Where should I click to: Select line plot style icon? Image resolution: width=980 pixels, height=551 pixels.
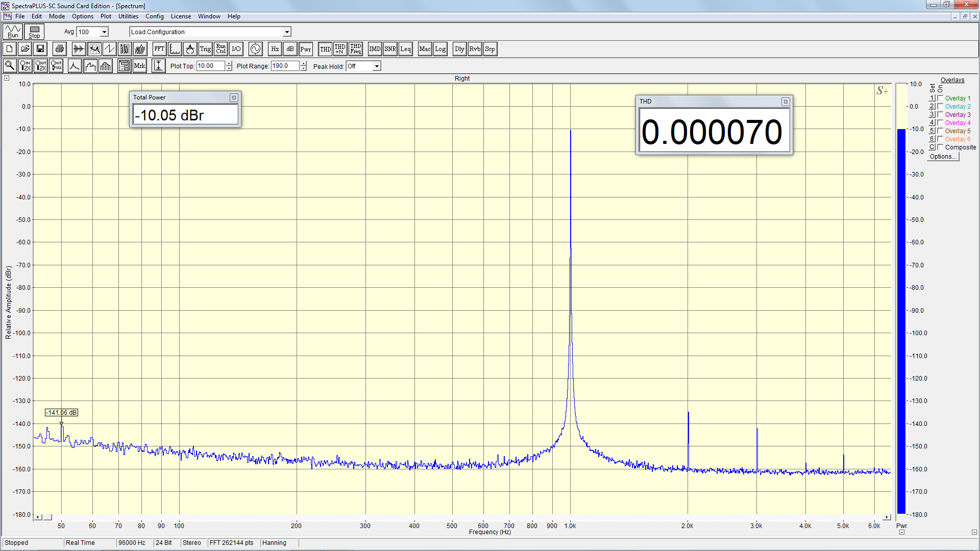click(75, 66)
